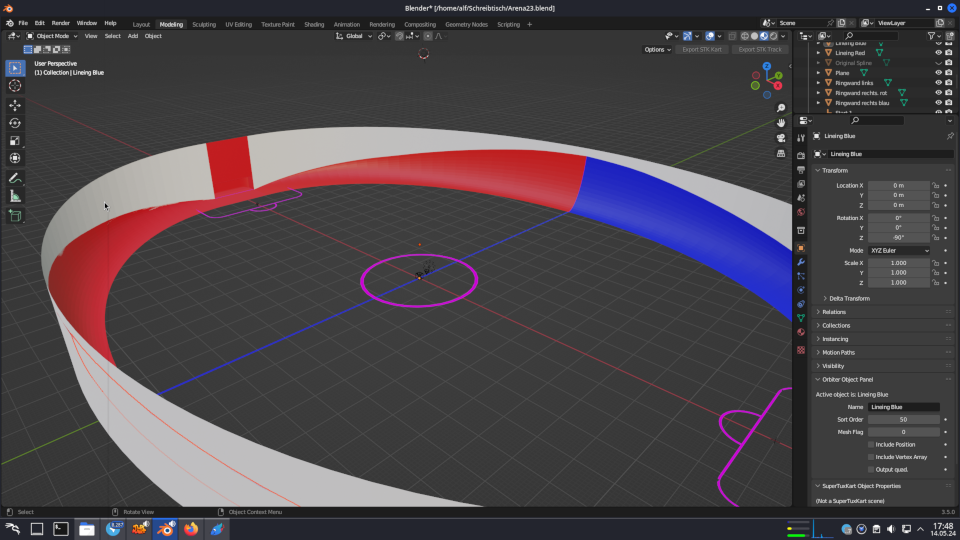Launch Firefox from the taskbar
Viewport: 960px width, 540px height.
[191, 529]
